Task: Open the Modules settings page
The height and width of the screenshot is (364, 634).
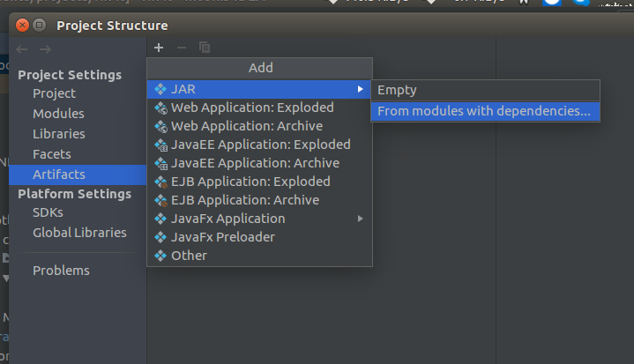Action: [58, 114]
